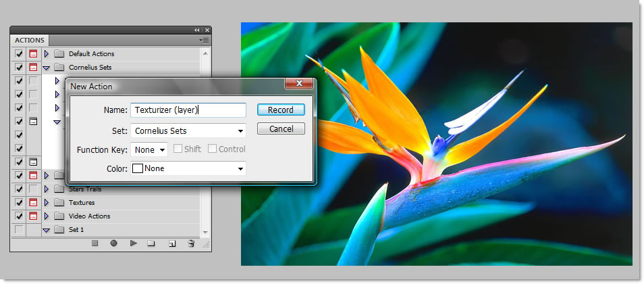Click the Video Actions folder icon
Image resolution: width=644 pixels, height=284 pixels.
[x=59, y=216]
